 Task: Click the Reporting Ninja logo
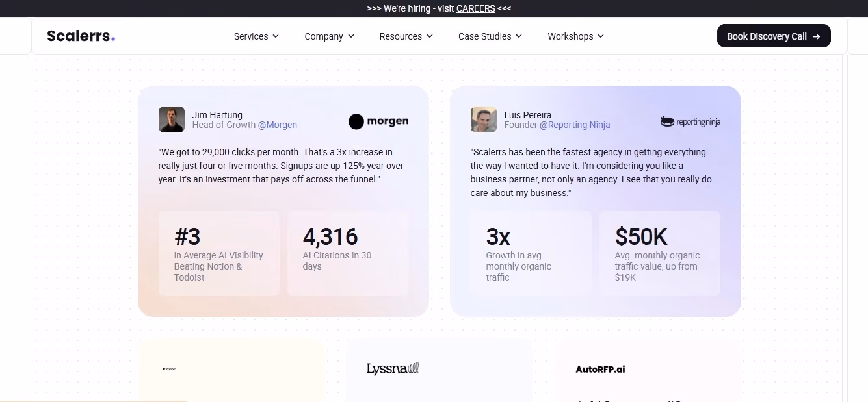(x=690, y=121)
